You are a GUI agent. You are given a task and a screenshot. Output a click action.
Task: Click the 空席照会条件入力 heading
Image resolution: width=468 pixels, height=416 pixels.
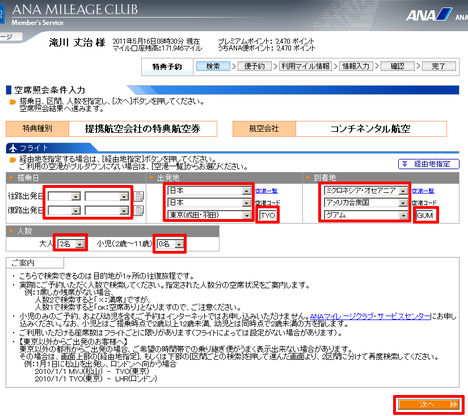[49, 90]
